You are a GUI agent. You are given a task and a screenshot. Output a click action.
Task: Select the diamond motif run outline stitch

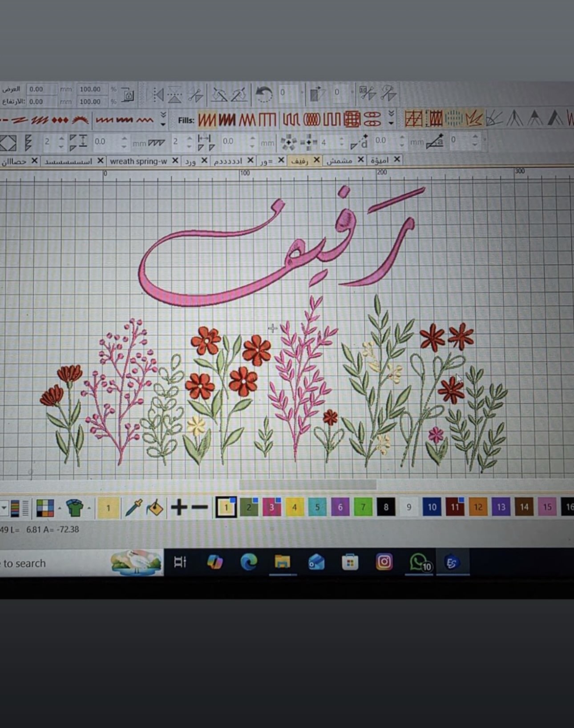click(60, 120)
